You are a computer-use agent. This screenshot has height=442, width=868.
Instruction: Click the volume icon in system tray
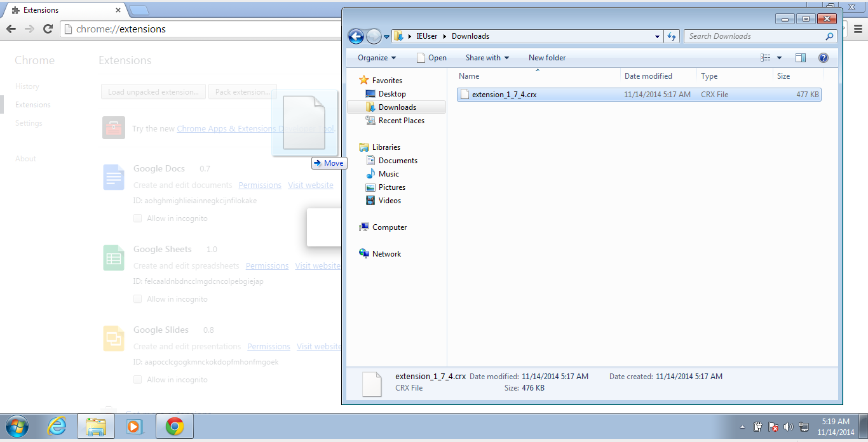coord(789,427)
